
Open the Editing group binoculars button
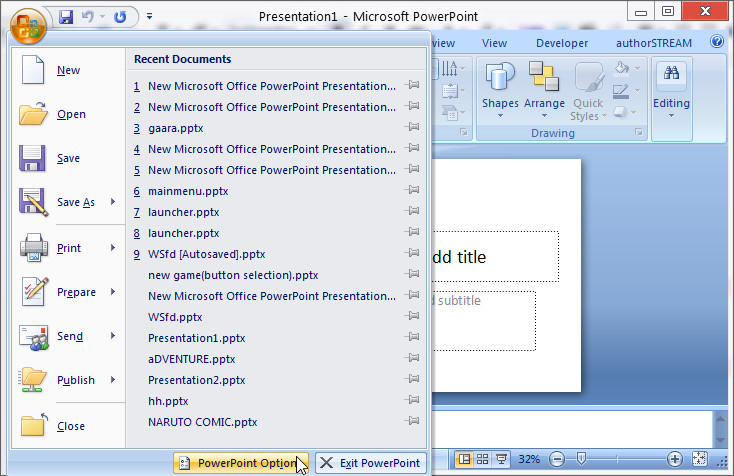click(x=671, y=90)
